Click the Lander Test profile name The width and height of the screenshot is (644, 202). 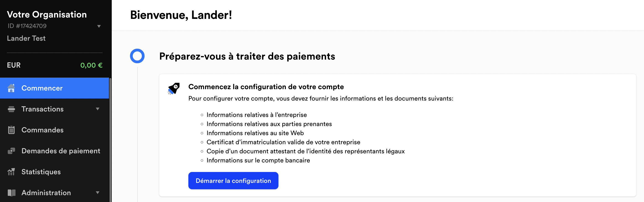[26, 38]
